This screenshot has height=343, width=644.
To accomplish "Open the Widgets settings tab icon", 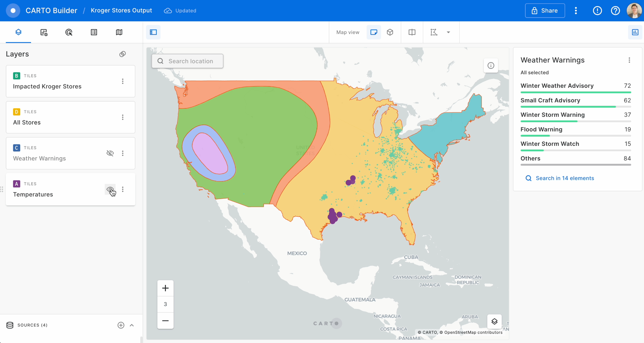I will click(x=44, y=32).
